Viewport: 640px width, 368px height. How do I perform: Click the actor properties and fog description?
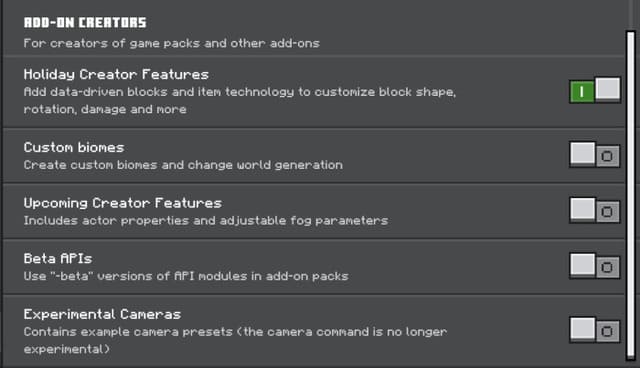[x=206, y=221]
